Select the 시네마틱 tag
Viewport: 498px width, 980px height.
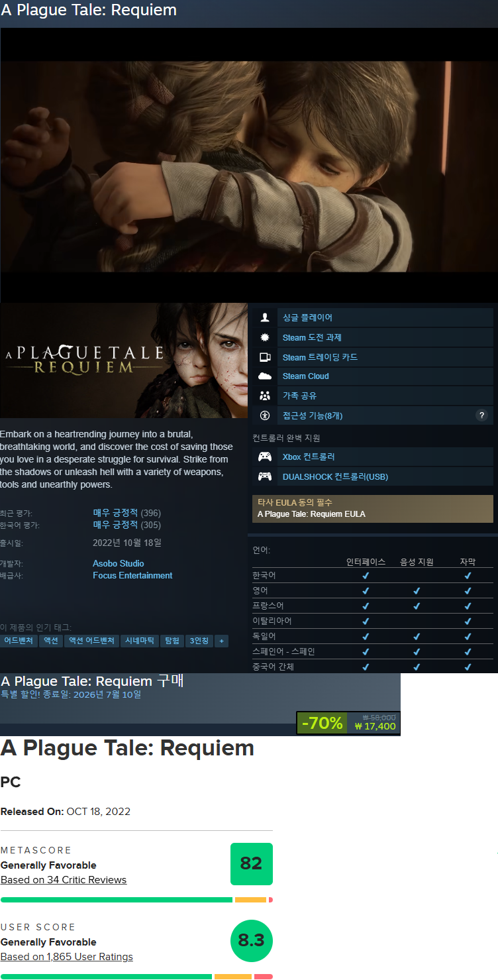140,641
